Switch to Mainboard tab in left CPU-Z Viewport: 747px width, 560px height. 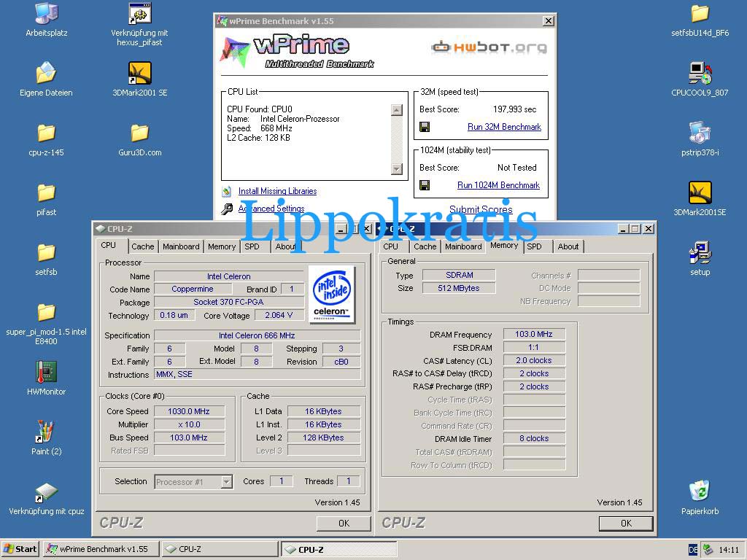[x=181, y=246]
